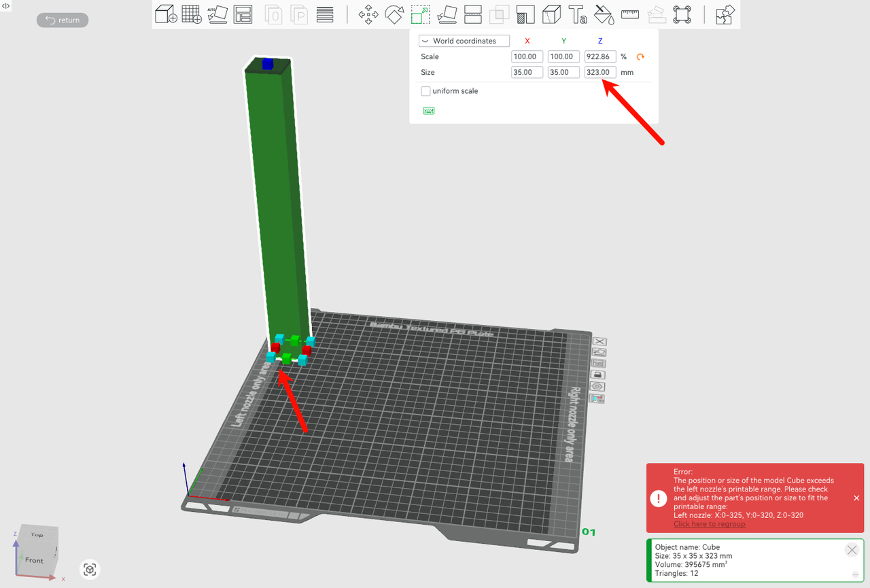Image resolution: width=870 pixels, height=588 pixels.
Task: Click the return button
Action: coord(63,20)
